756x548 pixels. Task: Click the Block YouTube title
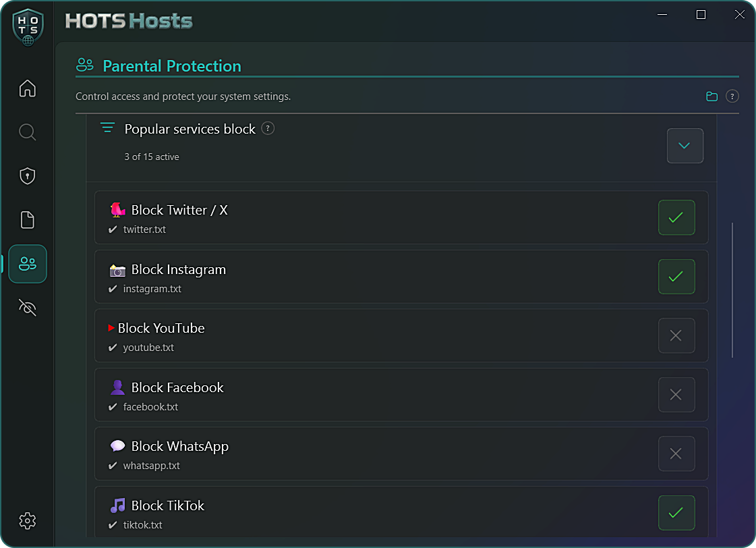(161, 329)
